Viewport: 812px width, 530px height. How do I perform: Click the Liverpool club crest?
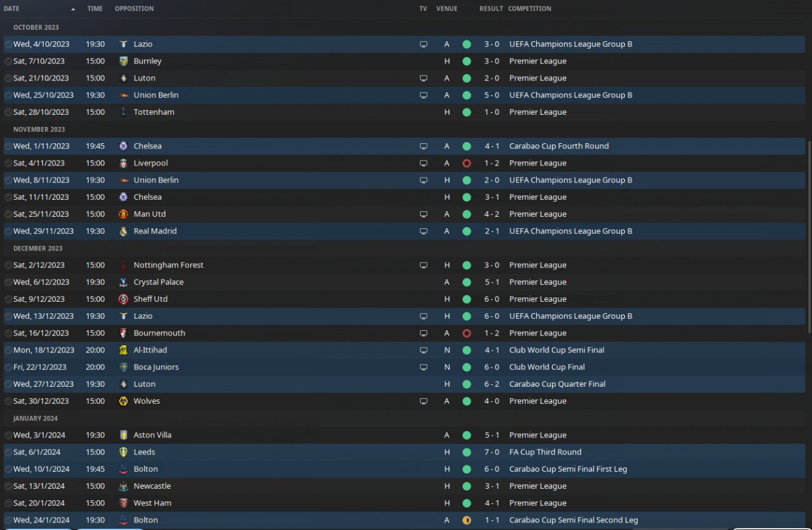pyautogui.click(x=123, y=164)
